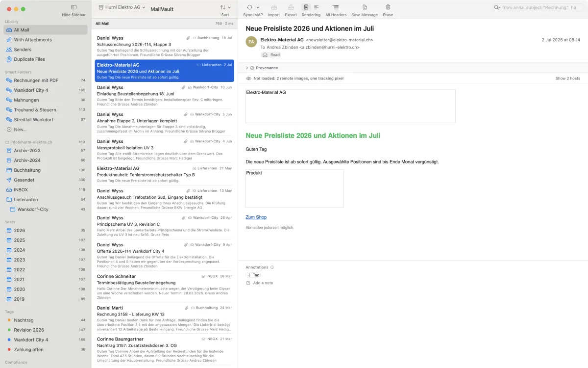The height and width of the screenshot is (368, 588).
Task: Open the Mahnungen smart folder
Action: pyautogui.click(x=46, y=100)
